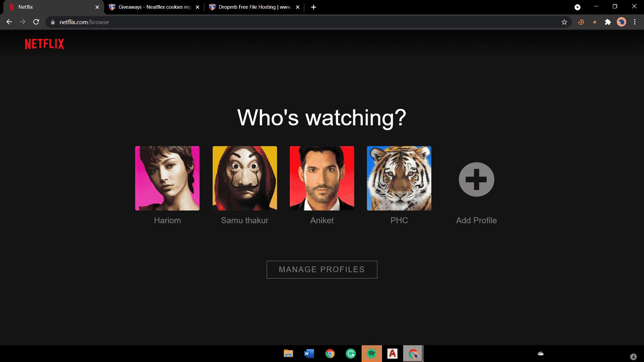Minimize the Chrome window
The width and height of the screenshot is (644, 362).
(596, 7)
